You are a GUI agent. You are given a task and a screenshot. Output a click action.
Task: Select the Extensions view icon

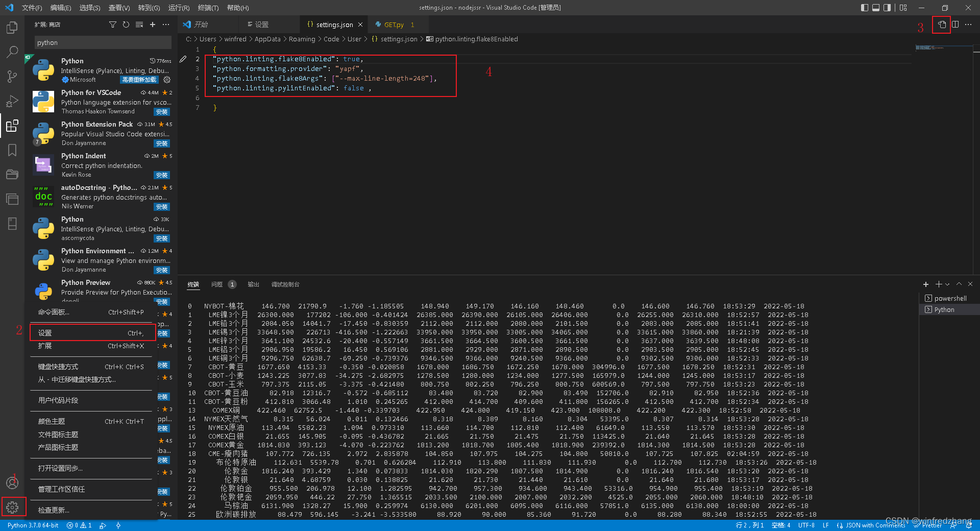click(12, 126)
